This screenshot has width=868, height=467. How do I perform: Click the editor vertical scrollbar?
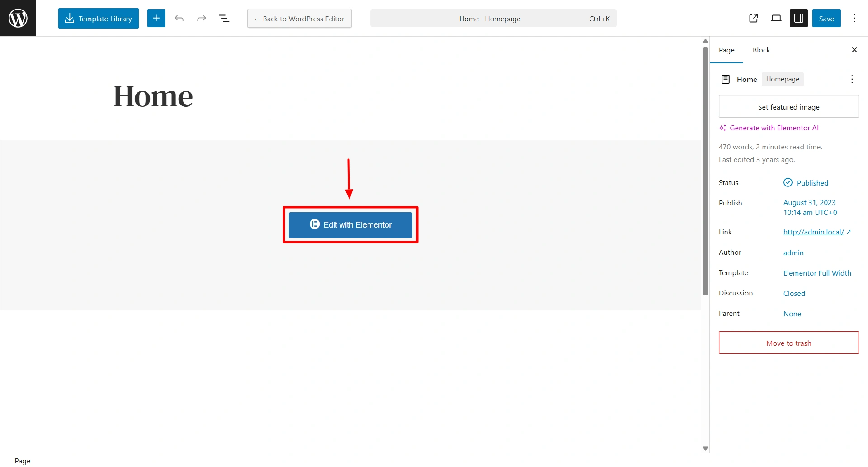[x=705, y=171]
